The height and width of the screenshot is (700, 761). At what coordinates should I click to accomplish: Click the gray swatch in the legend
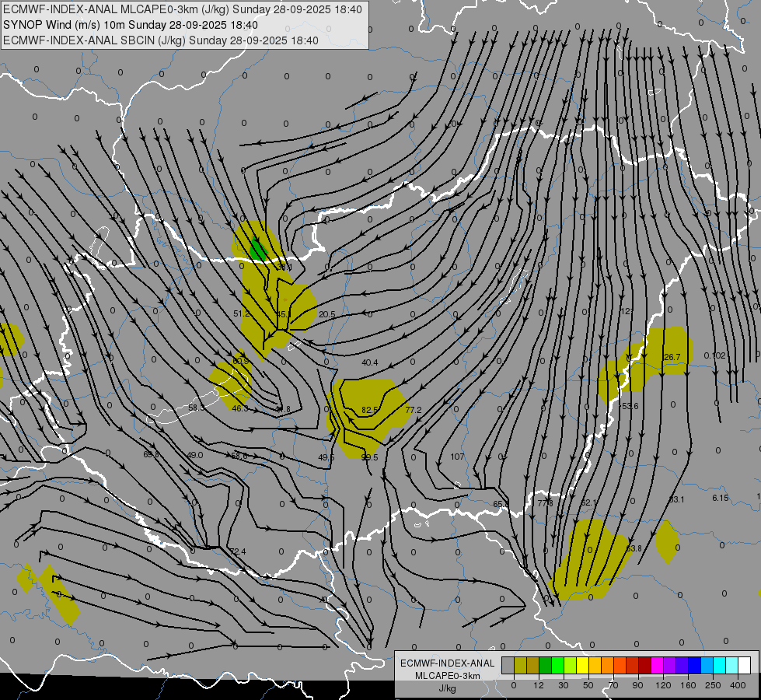click(x=508, y=666)
